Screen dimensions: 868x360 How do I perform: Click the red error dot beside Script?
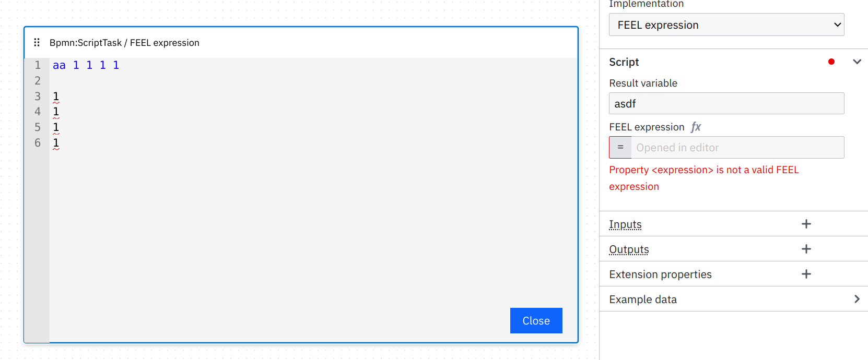[x=831, y=62]
